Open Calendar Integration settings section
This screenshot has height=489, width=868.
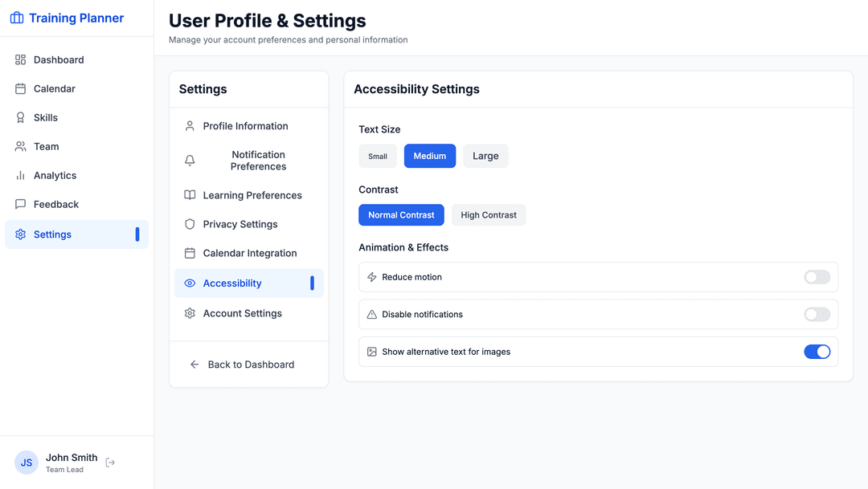tap(249, 254)
